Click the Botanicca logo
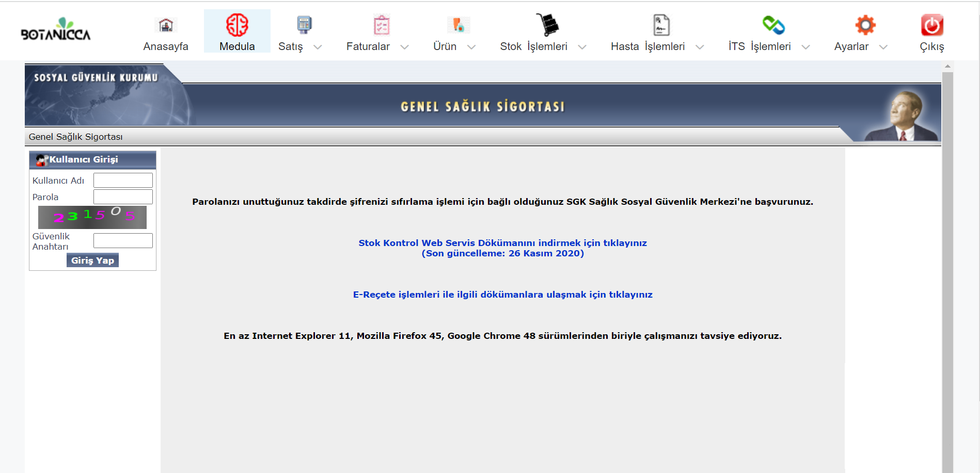The width and height of the screenshot is (980, 473). click(x=56, y=29)
